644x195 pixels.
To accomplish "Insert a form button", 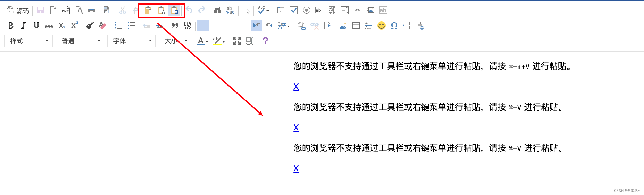I will (357, 10).
